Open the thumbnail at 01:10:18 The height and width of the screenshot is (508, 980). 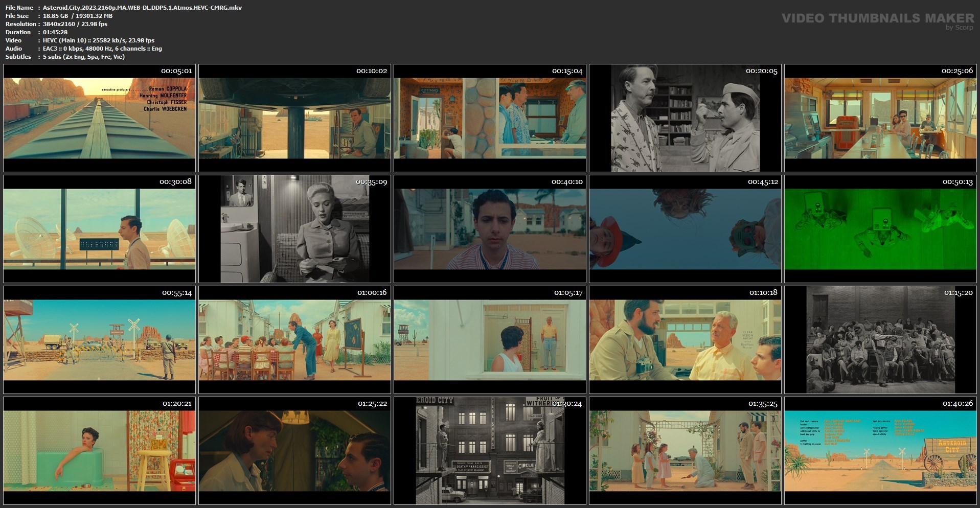click(685, 340)
